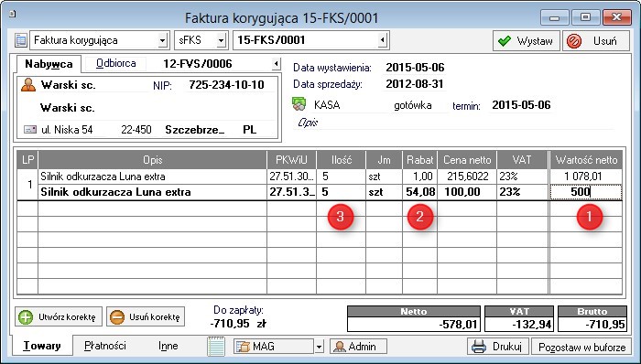Screen dimensions: 641x364
Task: Click the Netto total -578,01
Action: (414, 325)
